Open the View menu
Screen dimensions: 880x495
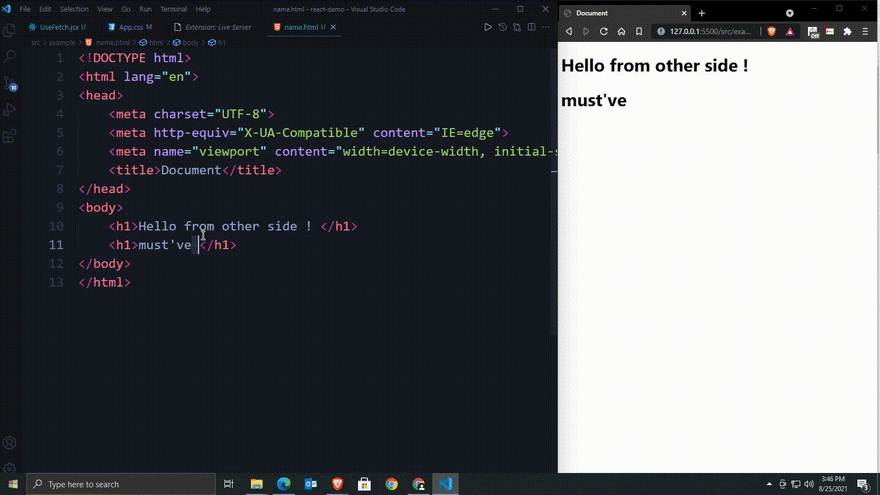pyautogui.click(x=105, y=9)
